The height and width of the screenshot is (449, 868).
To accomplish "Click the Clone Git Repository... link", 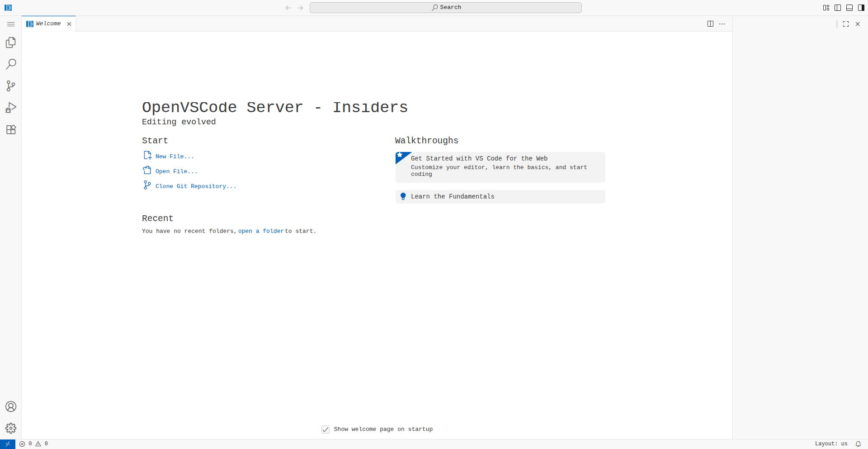I will click(x=195, y=186).
